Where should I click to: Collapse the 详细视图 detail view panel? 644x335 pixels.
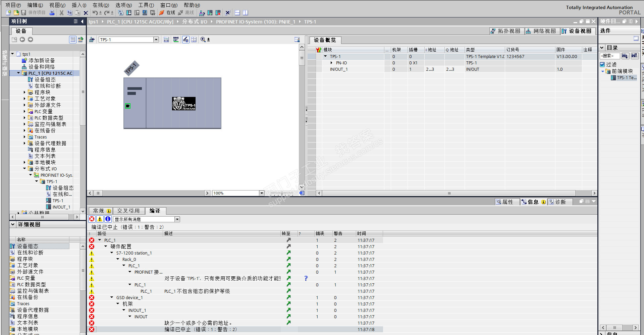click(13, 224)
